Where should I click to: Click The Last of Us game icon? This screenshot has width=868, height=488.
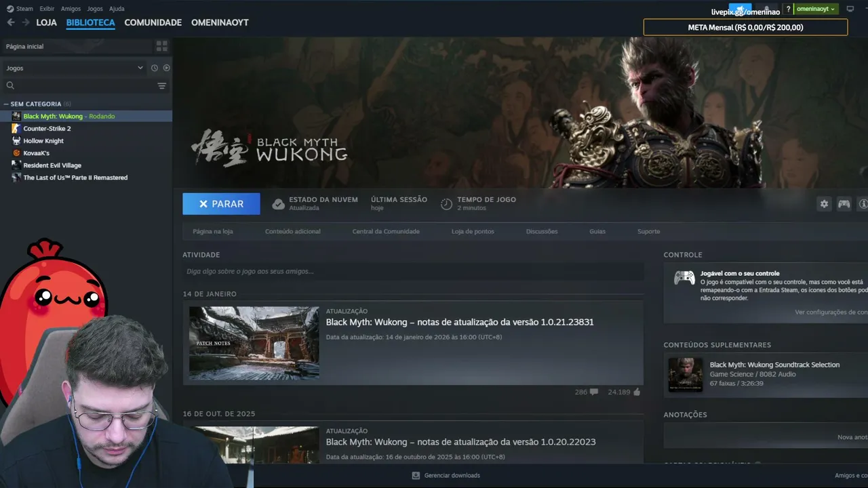point(16,177)
